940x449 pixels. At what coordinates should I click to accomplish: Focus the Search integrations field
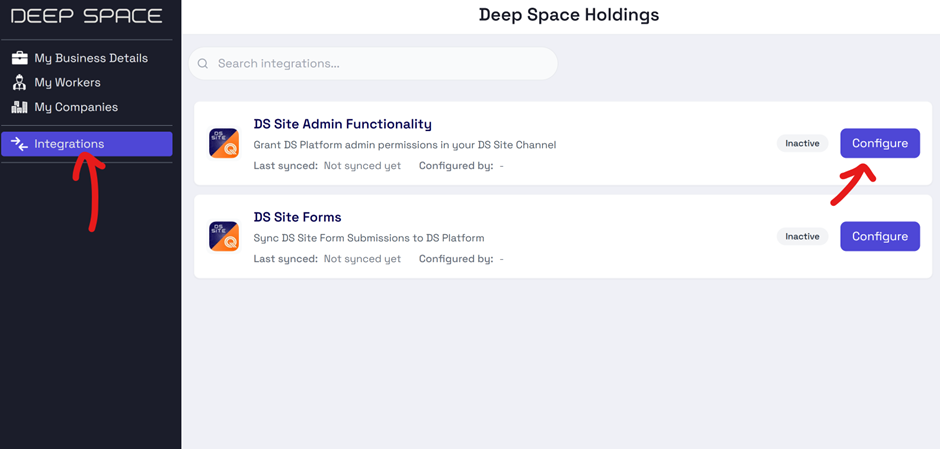[x=373, y=64]
